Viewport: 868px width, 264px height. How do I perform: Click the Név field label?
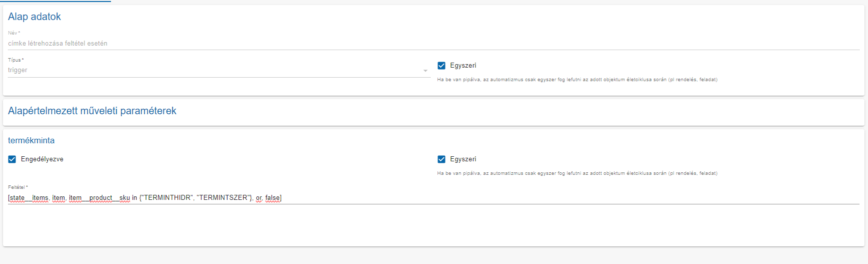click(x=13, y=33)
